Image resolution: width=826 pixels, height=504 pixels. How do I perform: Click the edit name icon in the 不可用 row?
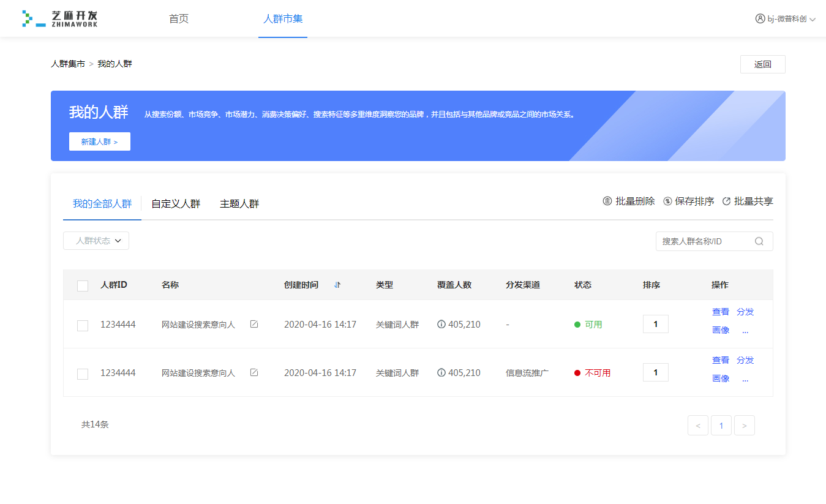tap(254, 372)
